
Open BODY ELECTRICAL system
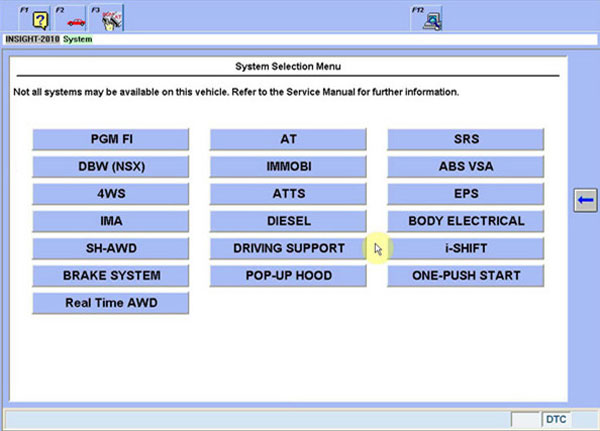coord(466,221)
